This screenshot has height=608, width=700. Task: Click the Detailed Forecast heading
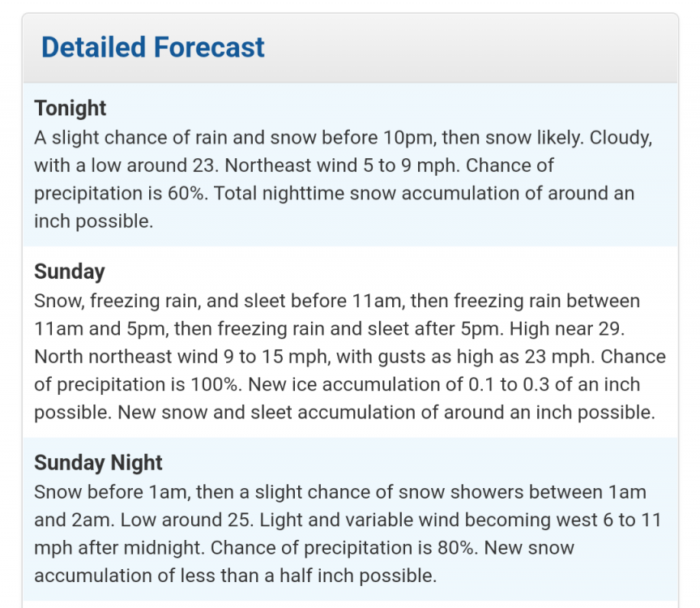153,47
